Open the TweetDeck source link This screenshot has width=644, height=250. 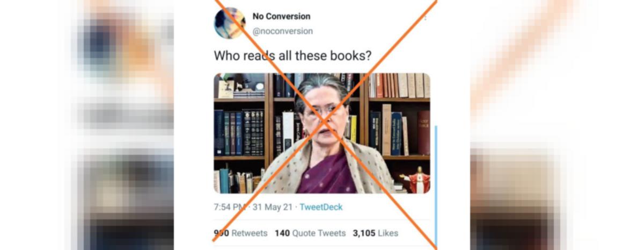click(321, 207)
